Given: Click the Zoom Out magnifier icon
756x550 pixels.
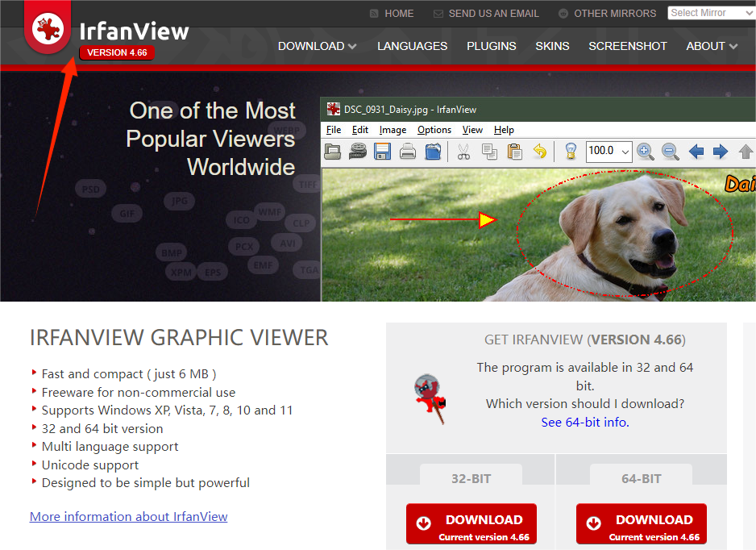Looking at the screenshot, I should [671, 152].
